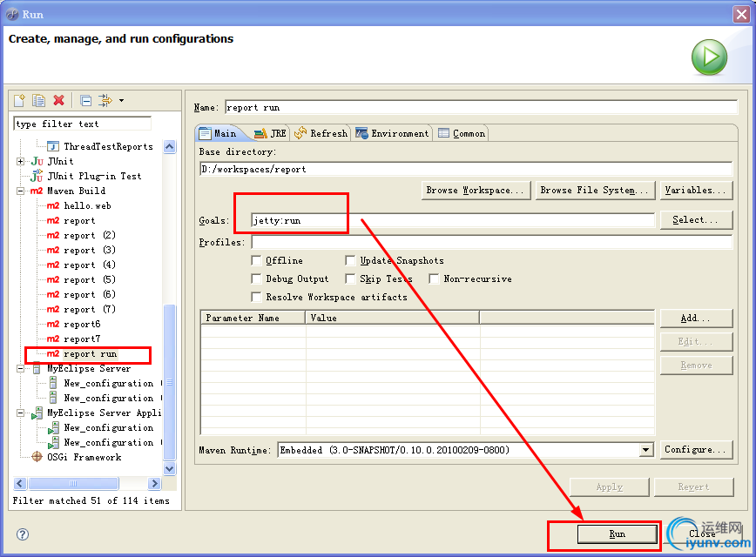Enable the Debug Output checkbox
Image resolution: width=756 pixels, height=557 pixels.
[256, 279]
